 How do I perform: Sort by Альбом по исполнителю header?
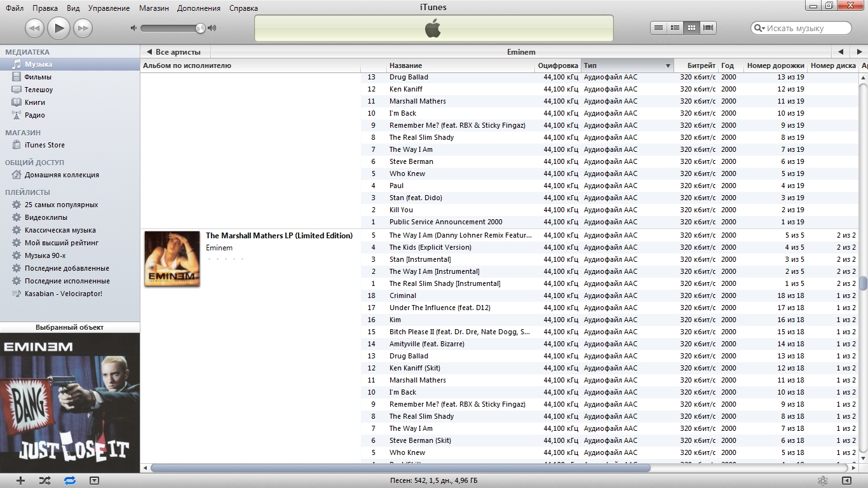[x=250, y=65]
